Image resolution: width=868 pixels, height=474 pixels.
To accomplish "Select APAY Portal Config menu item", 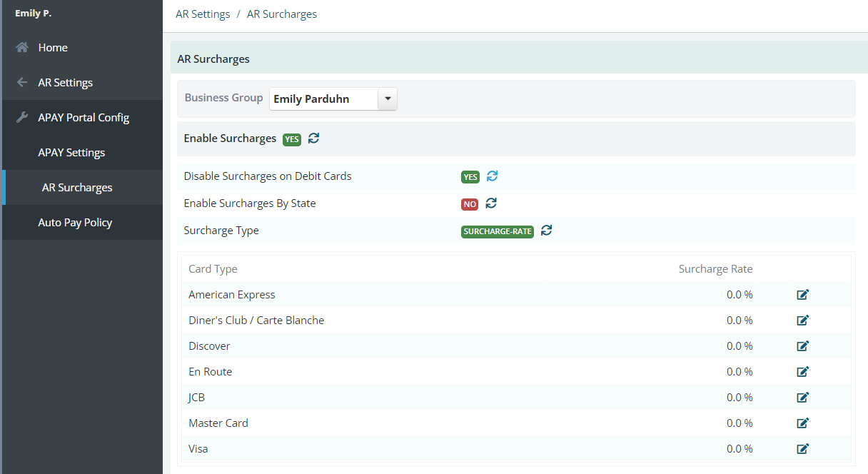I will [x=83, y=118].
